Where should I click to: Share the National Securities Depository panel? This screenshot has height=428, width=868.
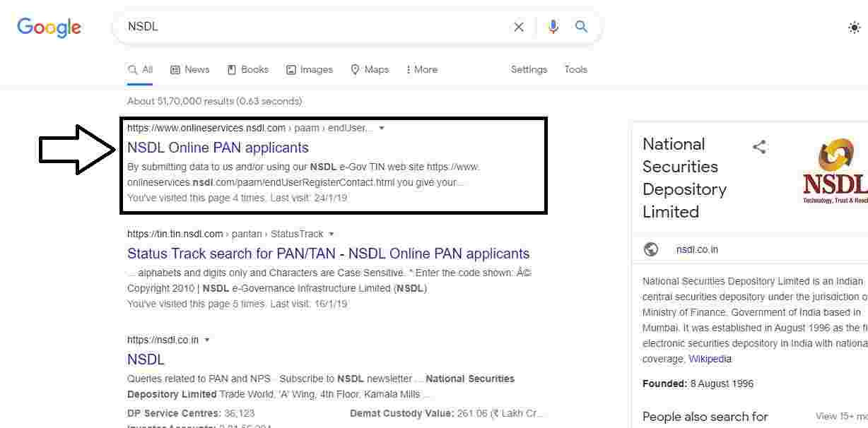[760, 146]
